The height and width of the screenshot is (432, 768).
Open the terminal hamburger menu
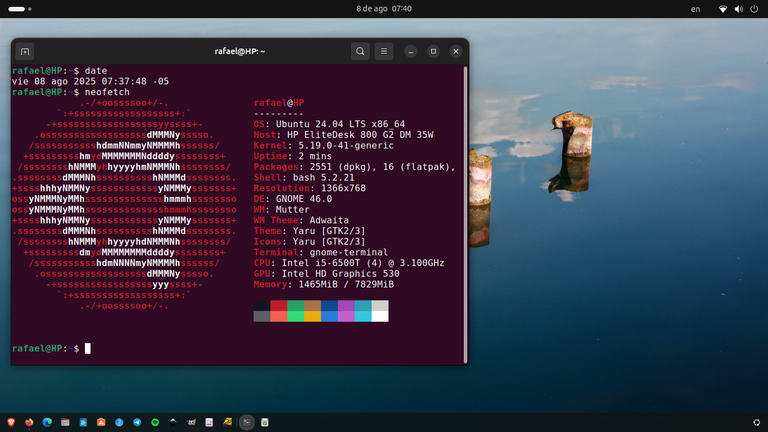point(384,51)
